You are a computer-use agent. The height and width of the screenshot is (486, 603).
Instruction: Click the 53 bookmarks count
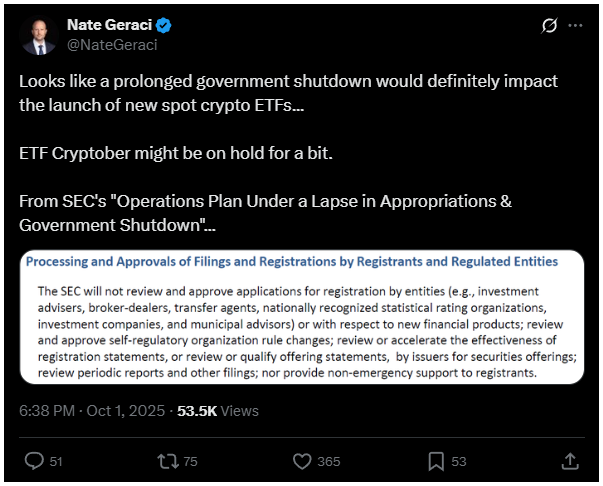pos(459,461)
